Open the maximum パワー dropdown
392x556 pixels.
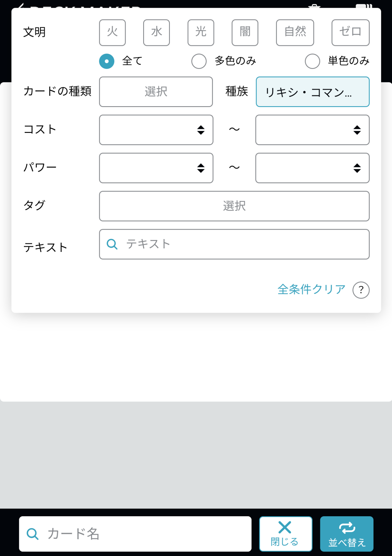312,168
